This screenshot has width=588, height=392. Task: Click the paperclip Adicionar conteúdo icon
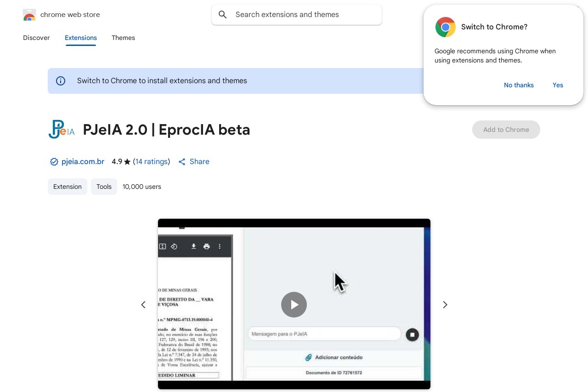tap(308, 358)
